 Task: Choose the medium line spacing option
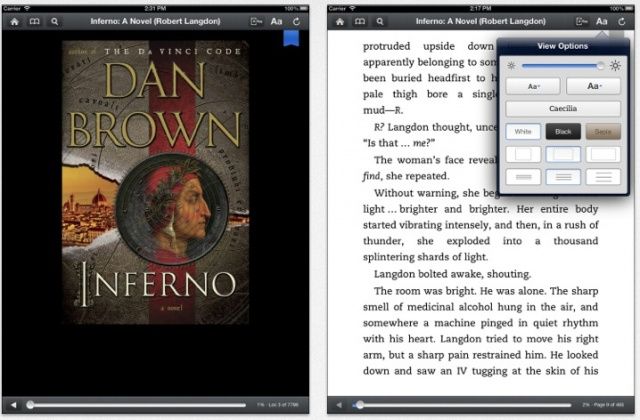563,177
